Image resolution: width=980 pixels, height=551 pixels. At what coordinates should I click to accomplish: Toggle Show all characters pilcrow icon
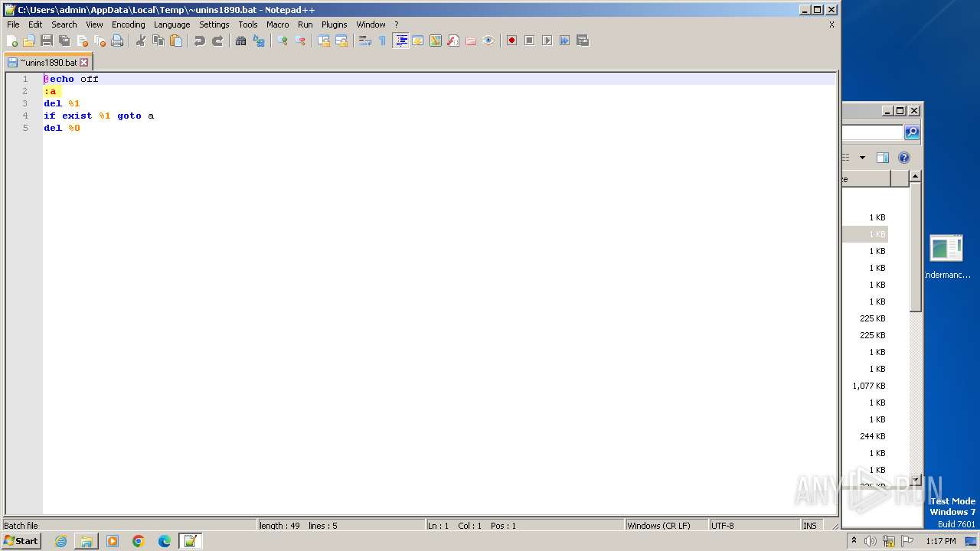click(383, 41)
